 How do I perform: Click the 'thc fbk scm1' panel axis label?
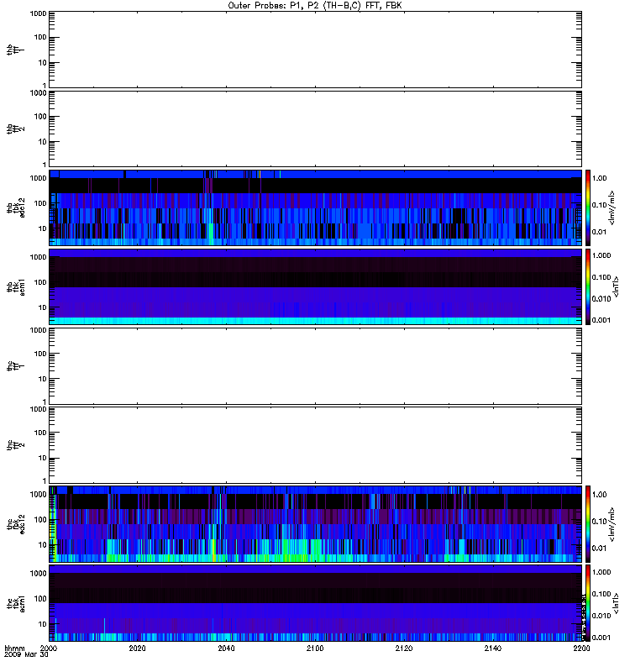click(16, 603)
